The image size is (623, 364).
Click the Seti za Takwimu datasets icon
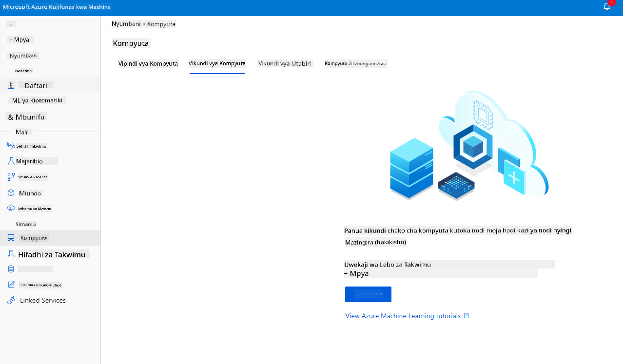pyautogui.click(x=11, y=146)
